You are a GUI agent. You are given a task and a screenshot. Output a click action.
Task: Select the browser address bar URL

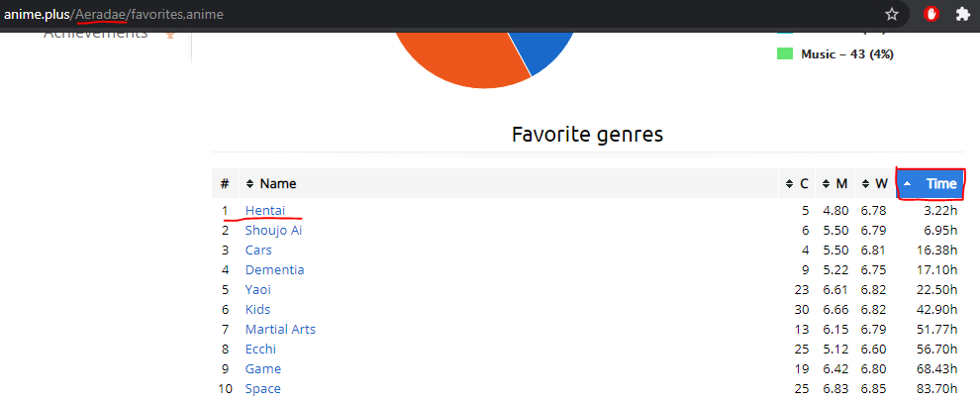[114, 14]
